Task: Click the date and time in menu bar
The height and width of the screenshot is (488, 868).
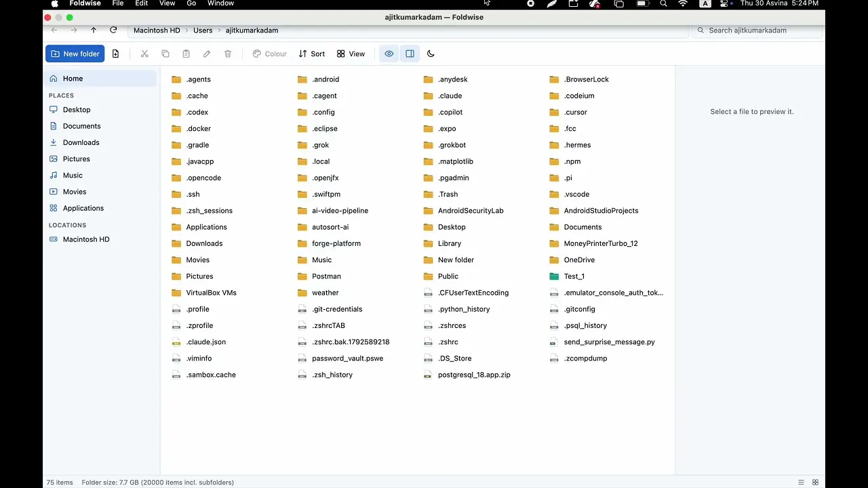Action: pyautogui.click(x=779, y=3)
